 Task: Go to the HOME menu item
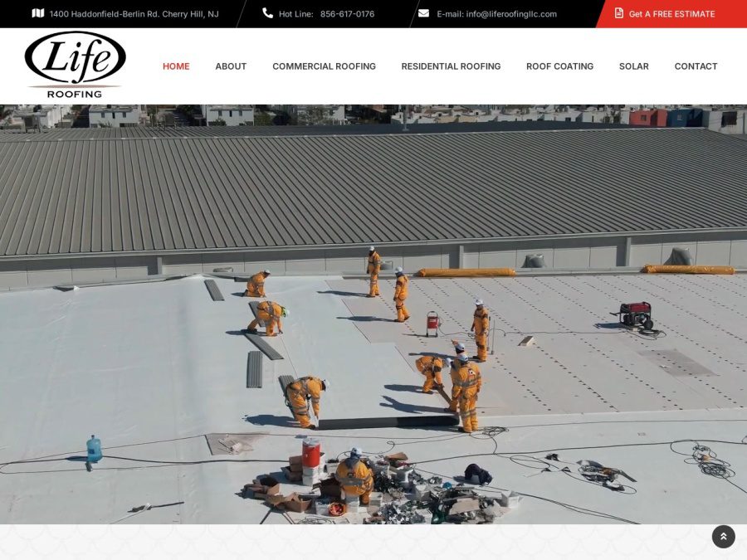(x=176, y=66)
